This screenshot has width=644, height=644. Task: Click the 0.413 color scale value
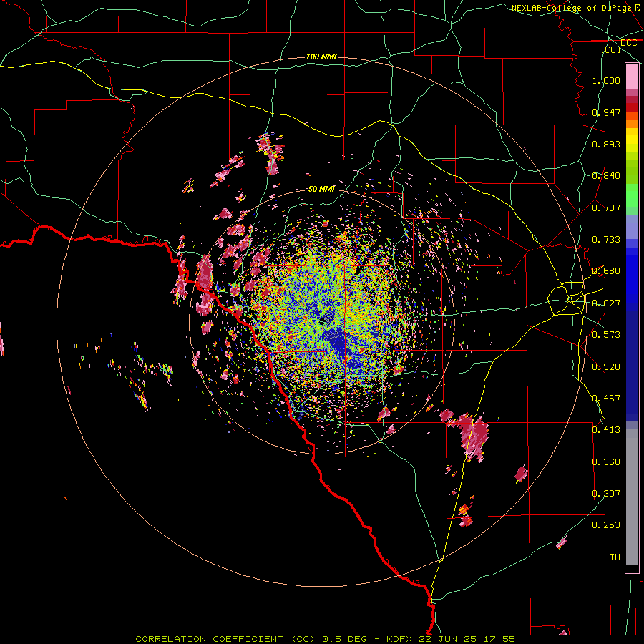[x=606, y=430]
